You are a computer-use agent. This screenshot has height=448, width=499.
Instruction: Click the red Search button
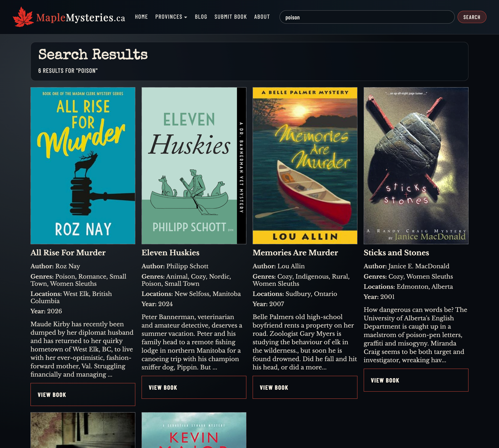472,17
